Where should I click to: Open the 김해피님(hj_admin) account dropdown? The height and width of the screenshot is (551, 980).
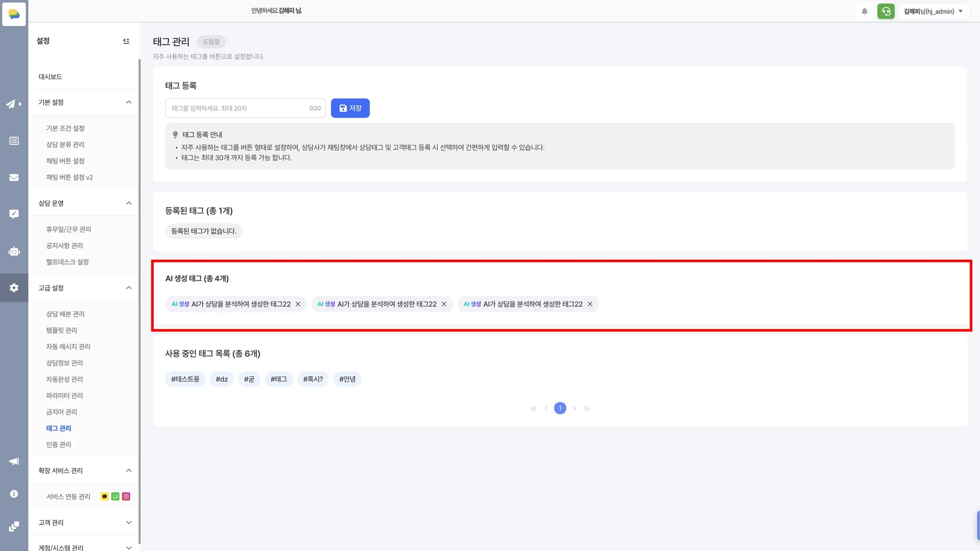pos(933,11)
